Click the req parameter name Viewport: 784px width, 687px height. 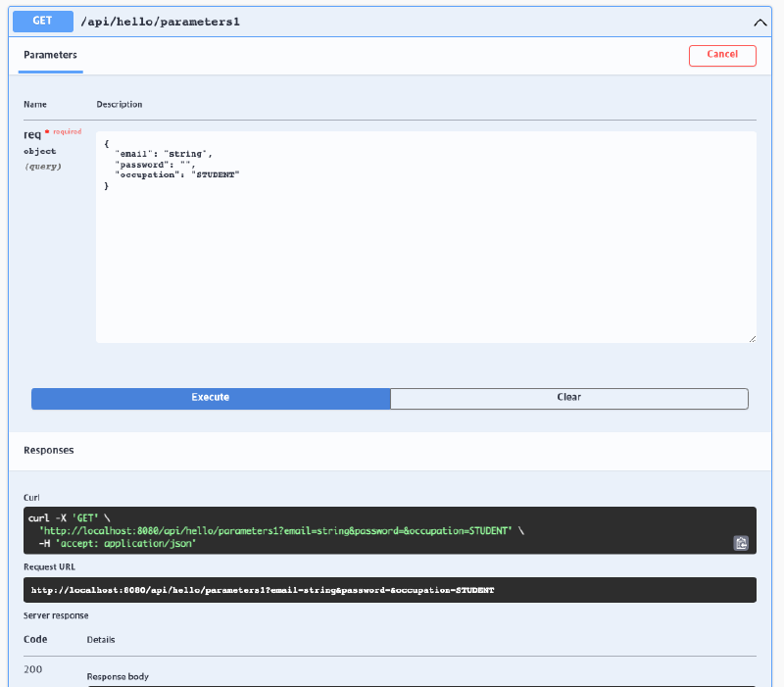click(x=32, y=134)
